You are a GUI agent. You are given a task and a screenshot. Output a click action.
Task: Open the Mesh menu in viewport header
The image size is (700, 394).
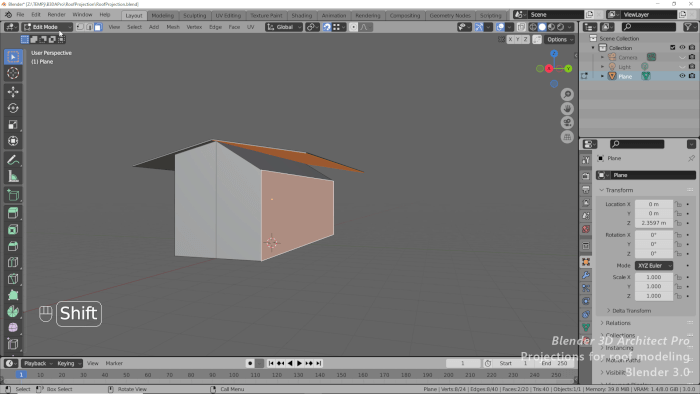(x=173, y=27)
